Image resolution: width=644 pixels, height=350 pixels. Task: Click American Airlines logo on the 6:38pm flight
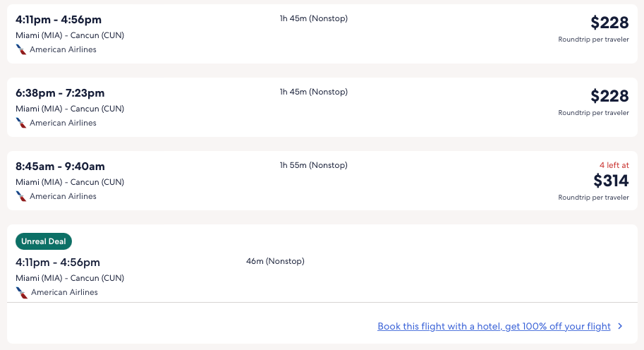(x=21, y=123)
